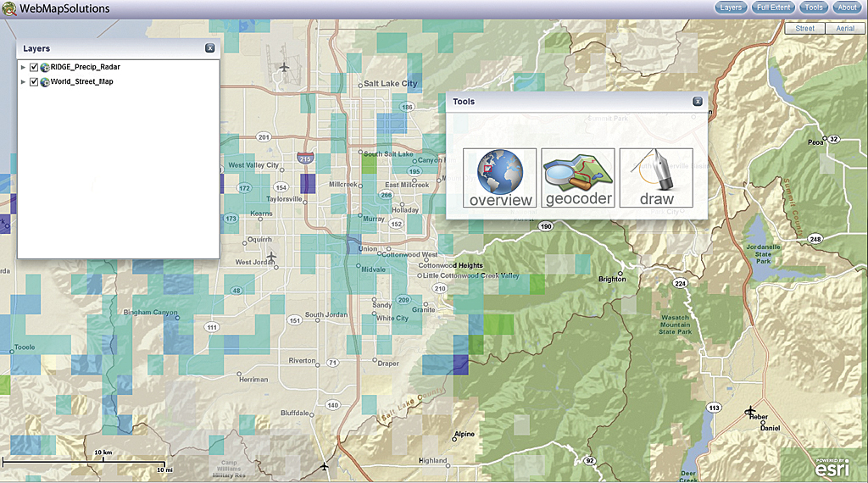Click the route 111 shield marker

[212, 327]
